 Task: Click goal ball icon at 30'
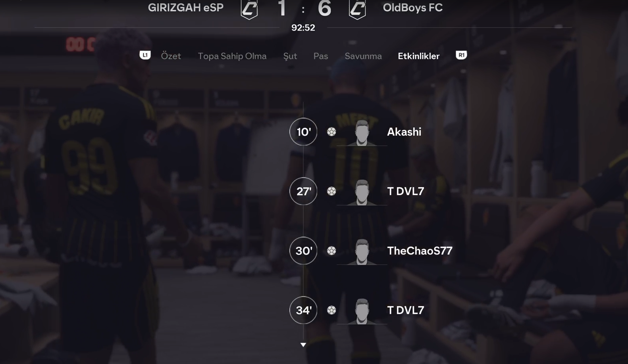tap(331, 251)
